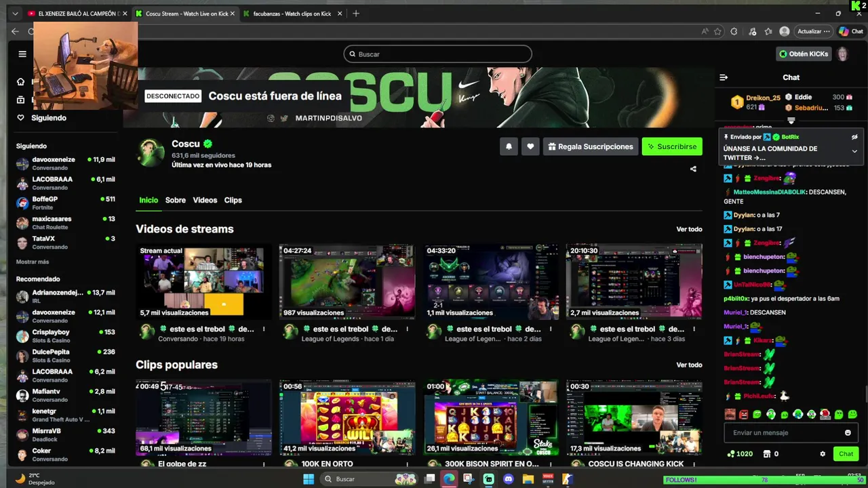Open the 20:10:30 stream video thumbnail
The width and height of the screenshot is (868, 488).
(634, 281)
